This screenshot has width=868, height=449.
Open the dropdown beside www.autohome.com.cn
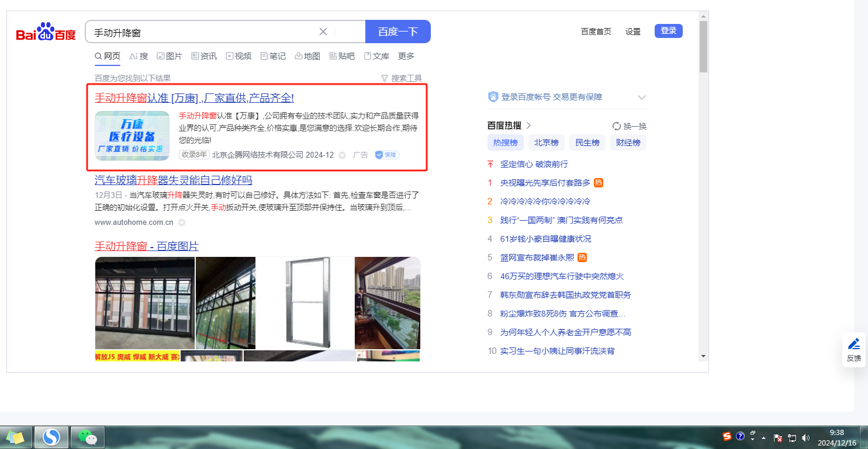[x=182, y=222]
